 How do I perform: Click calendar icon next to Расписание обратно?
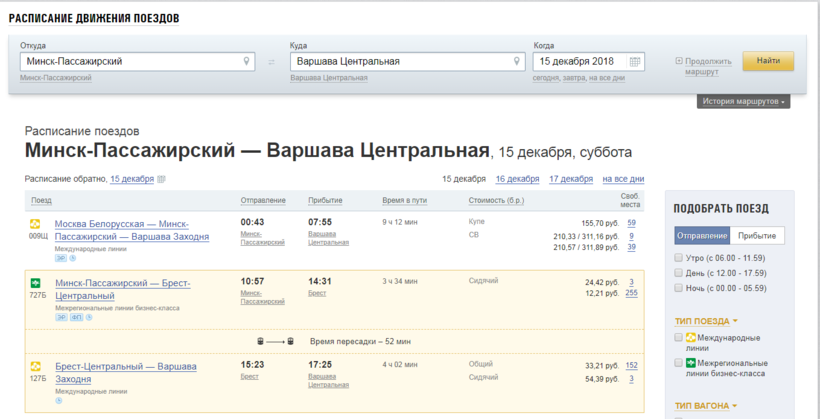click(162, 179)
